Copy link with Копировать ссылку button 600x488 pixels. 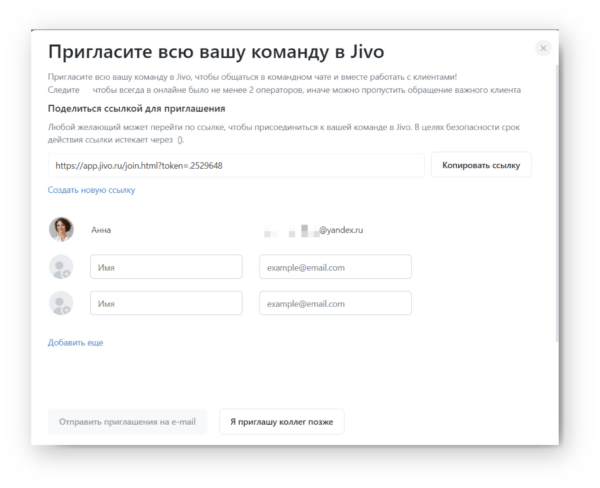tap(481, 165)
